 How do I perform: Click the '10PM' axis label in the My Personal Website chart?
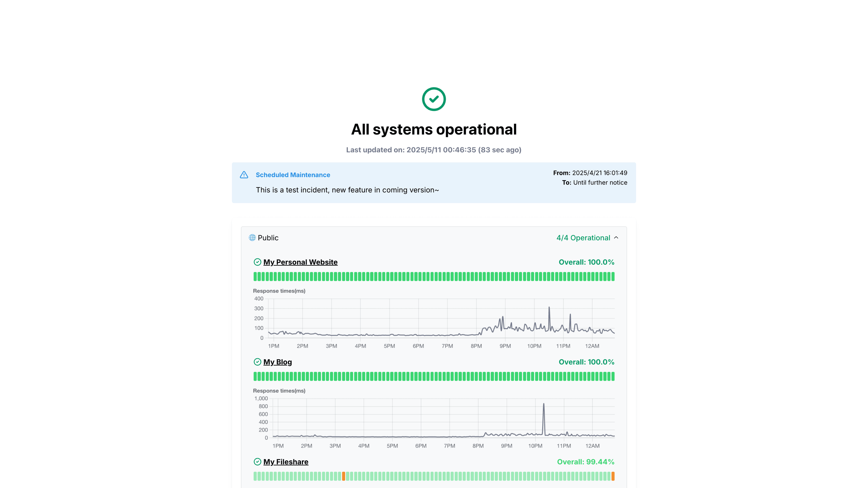pos(534,346)
